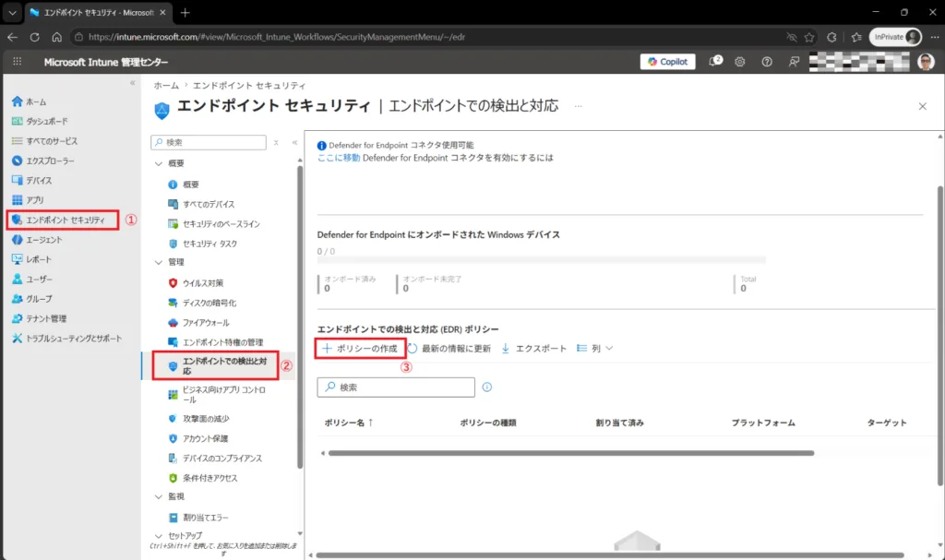This screenshot has width=945, height=560.
Task: Sort by the ポリシー名 column header
Action: pos(349,423)
